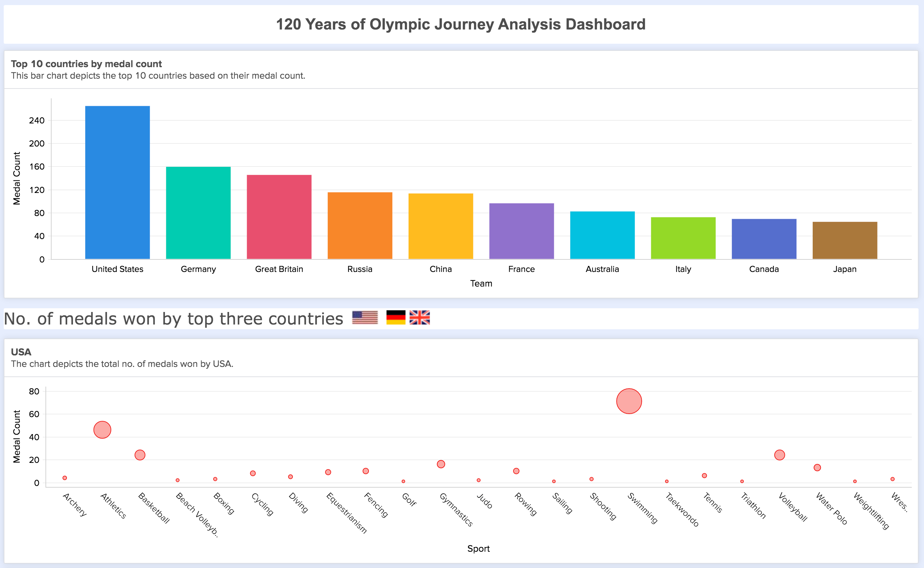Click the Australia cyan bar
Viewport: 924px width, 568px height.
[602, 235]
